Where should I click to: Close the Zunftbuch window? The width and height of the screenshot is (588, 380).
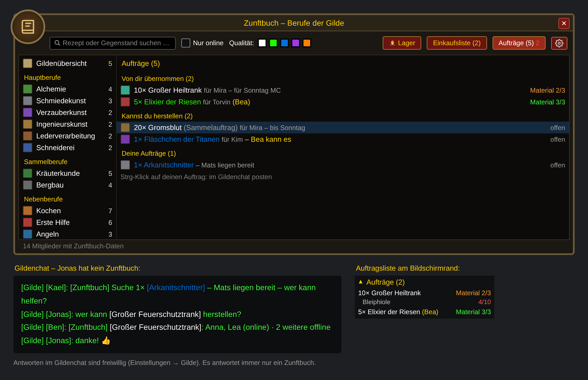point(564,23)
